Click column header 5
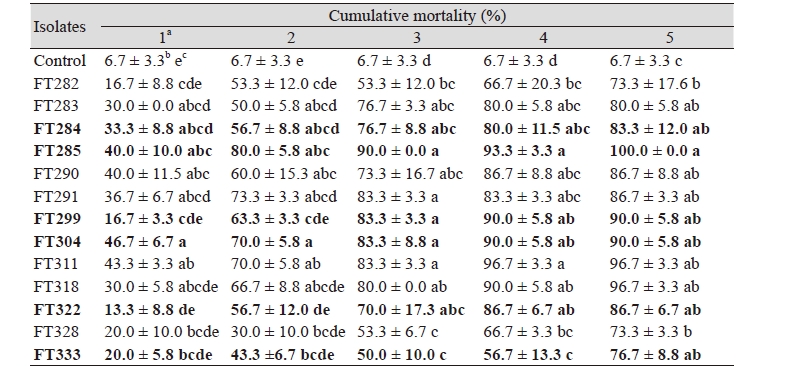The image size is (800, 370). (669, 38)
